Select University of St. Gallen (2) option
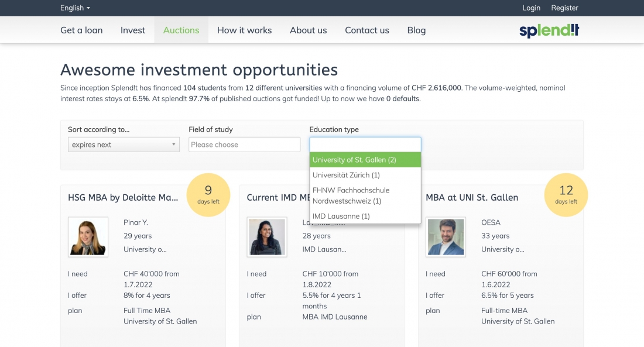 point(365,160)
